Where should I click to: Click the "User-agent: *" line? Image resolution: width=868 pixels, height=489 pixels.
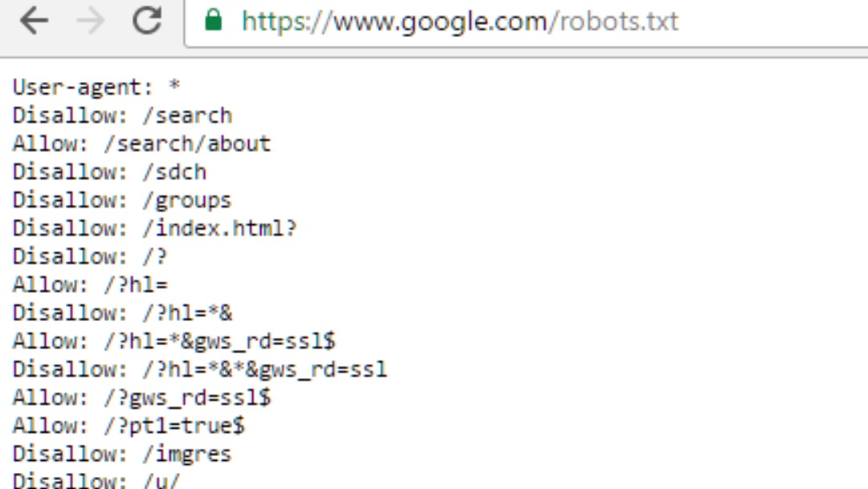(x=96, y=87)
